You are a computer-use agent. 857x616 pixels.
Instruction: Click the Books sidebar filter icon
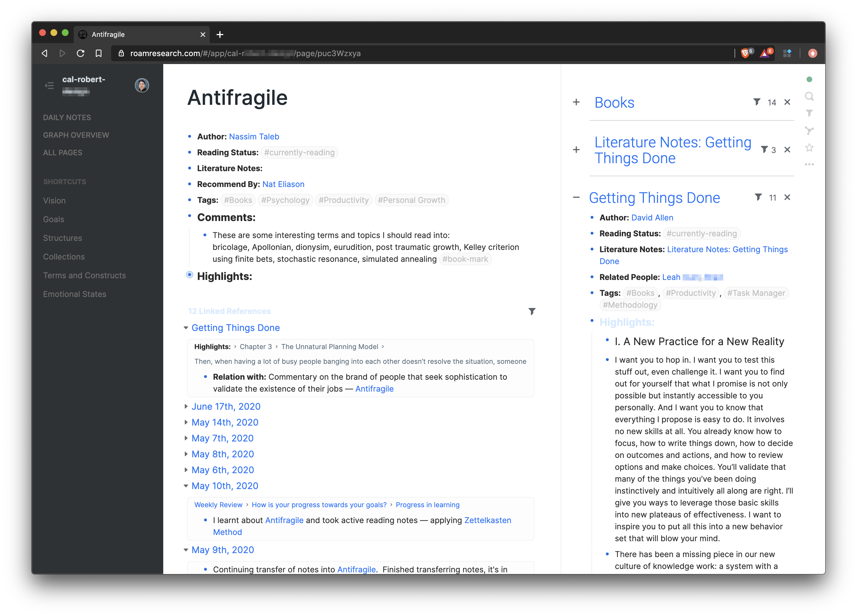[756, 102]
